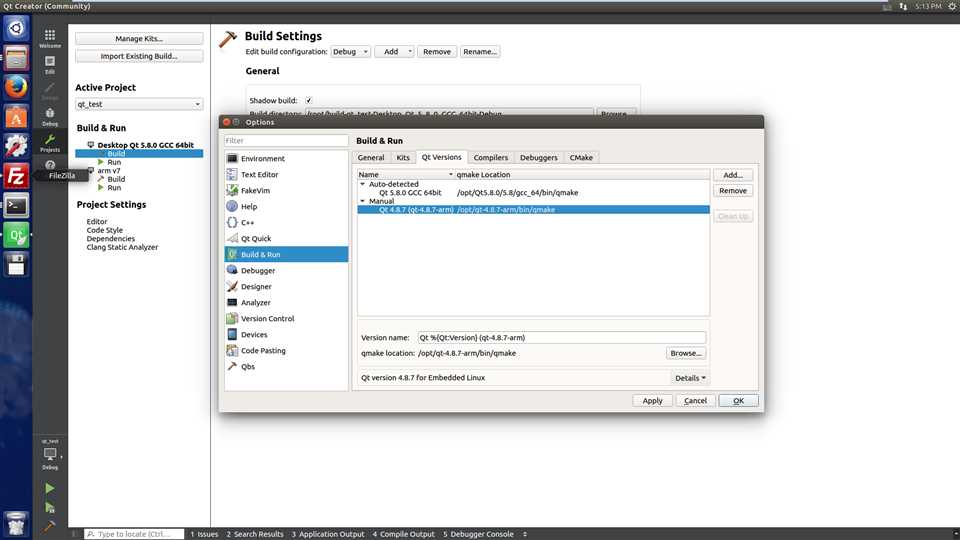Open the Files manager dock icon
Screen dimensions: 960x540
tap(16, 58)
